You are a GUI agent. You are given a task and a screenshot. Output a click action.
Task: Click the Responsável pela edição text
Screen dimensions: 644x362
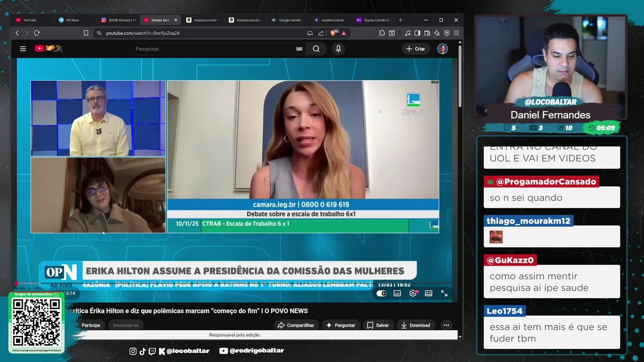pyautogui.click(x=234, y=335)
